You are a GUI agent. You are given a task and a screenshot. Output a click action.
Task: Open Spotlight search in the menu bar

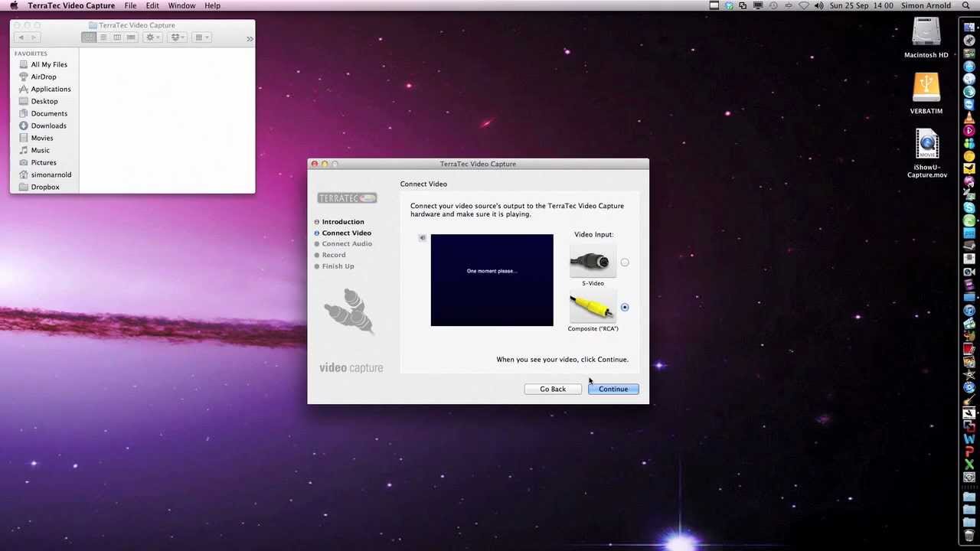[966, 5]
